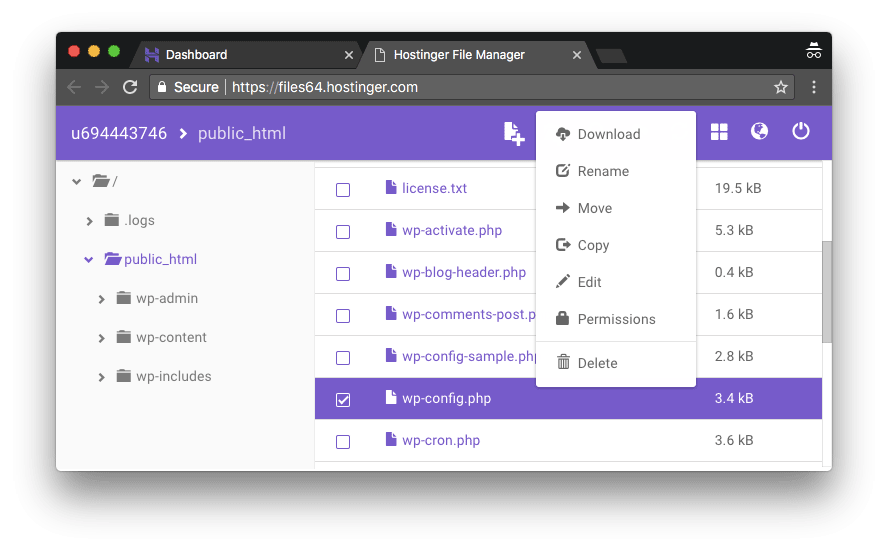888x551 pixels.
Task: Open the wp-activate.php file link
Action: pyautogui.click(x=452, y=230)
